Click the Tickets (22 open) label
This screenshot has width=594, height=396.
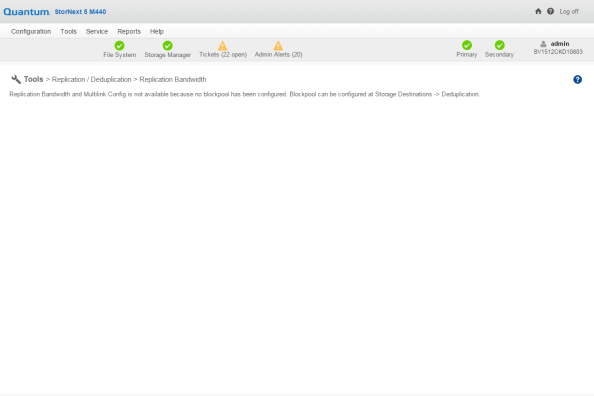(x=223, y=55)
